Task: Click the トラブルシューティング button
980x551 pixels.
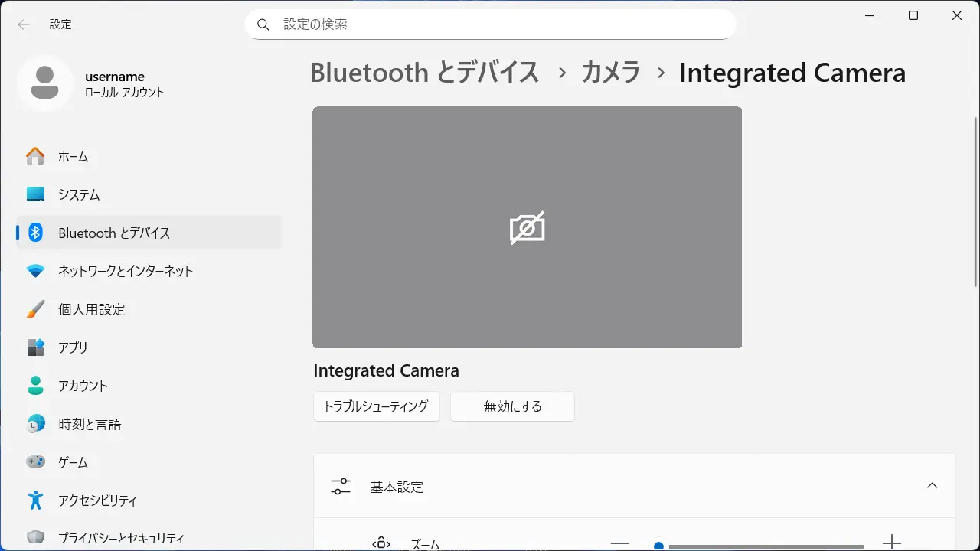Action: [376, 406]
